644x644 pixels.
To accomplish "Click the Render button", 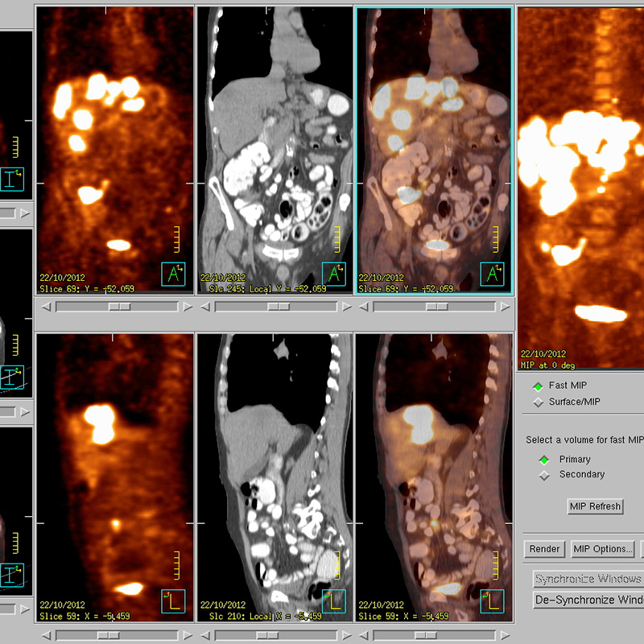I will pyautogui.click(x=545, y=549).
